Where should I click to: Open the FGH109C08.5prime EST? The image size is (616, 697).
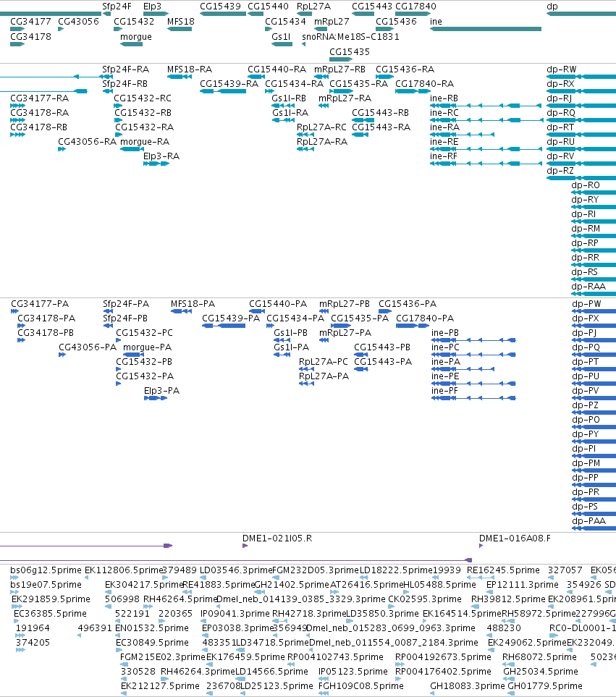324,693
